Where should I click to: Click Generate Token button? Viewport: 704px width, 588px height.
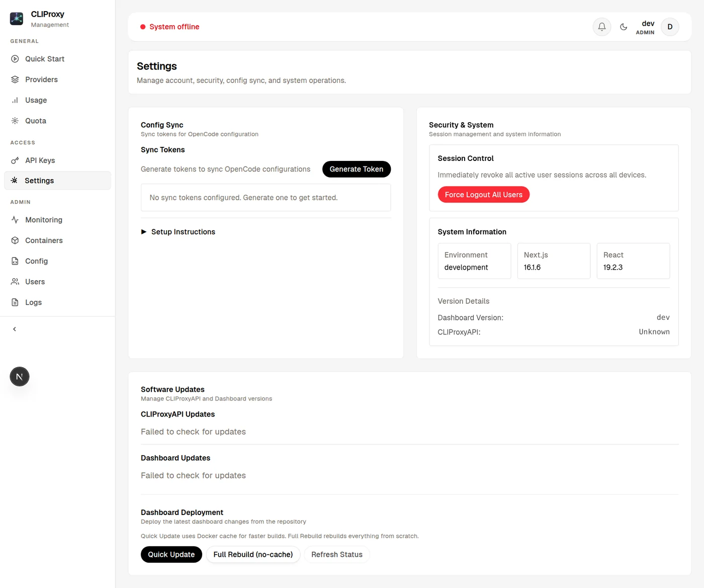click(x=357, y=169)
